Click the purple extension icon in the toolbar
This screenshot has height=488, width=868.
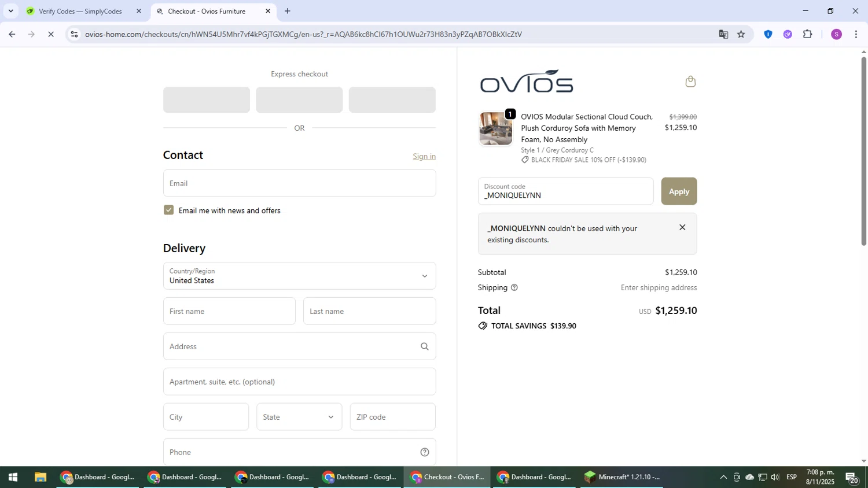[x=788, y=34]
